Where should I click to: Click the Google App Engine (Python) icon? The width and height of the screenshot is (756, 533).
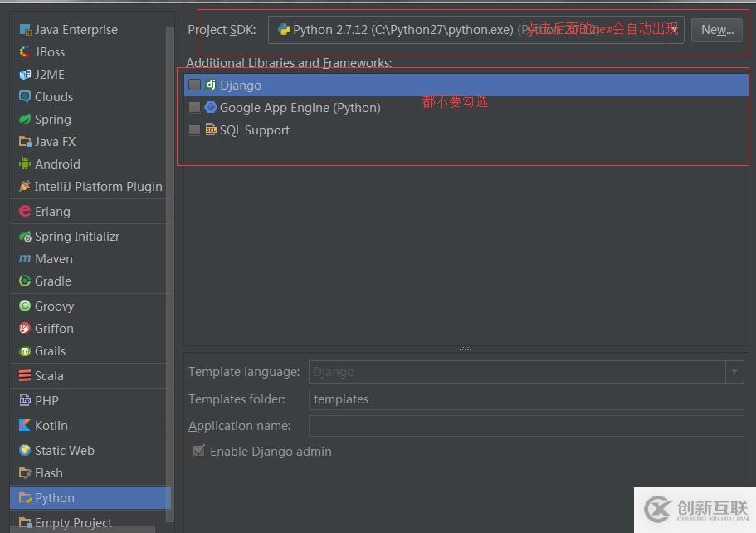pos(211,107)
